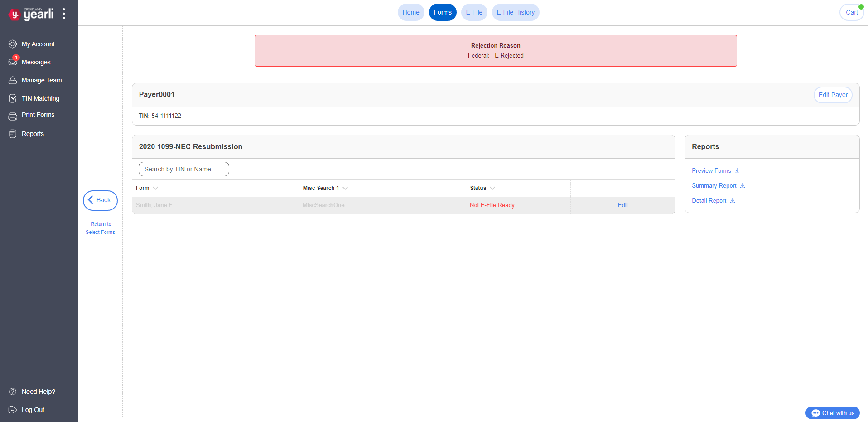Expand the Form column sort chevron

point(155,188)
